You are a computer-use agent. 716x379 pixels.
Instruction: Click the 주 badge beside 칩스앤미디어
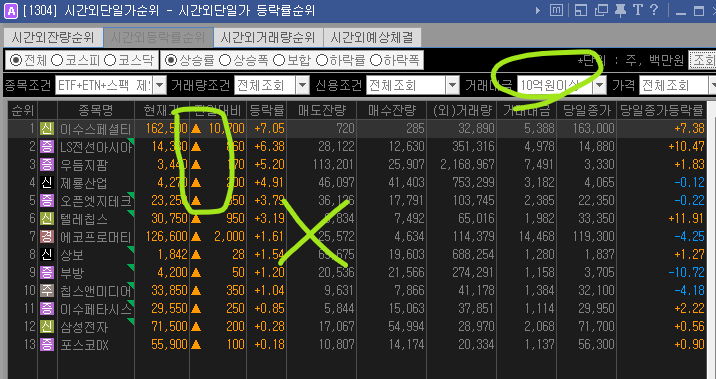(x=47, y=290)
